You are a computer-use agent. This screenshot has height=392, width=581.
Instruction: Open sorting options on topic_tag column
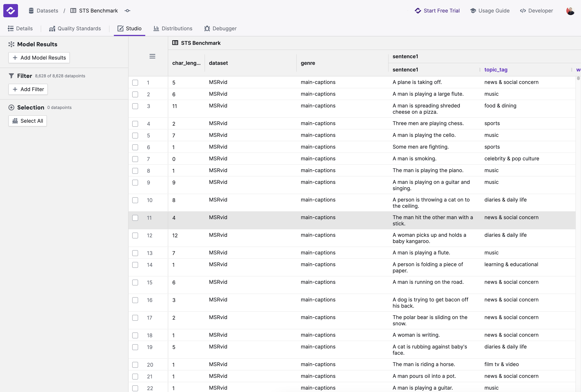click(x=496, y=69)
